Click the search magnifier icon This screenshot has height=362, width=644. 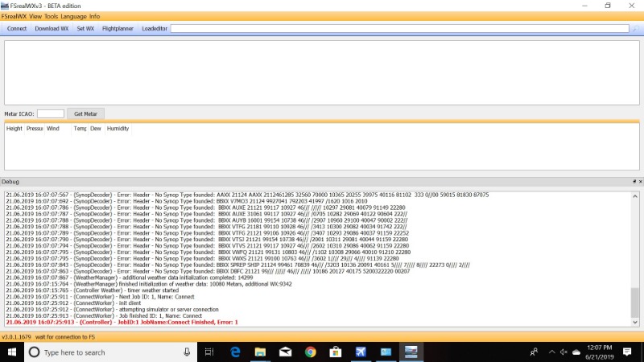pyautogui.click(x=635, y=29)
